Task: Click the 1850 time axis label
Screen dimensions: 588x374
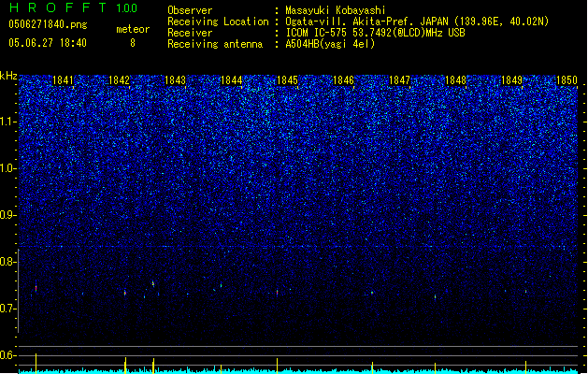Action: pos(567,80)
